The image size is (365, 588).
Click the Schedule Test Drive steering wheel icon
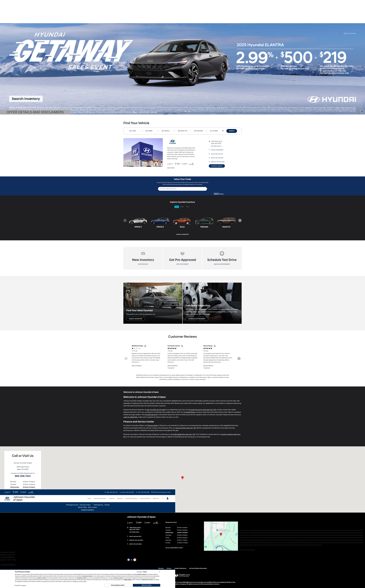pyautogui.click(x=222, y=253)
